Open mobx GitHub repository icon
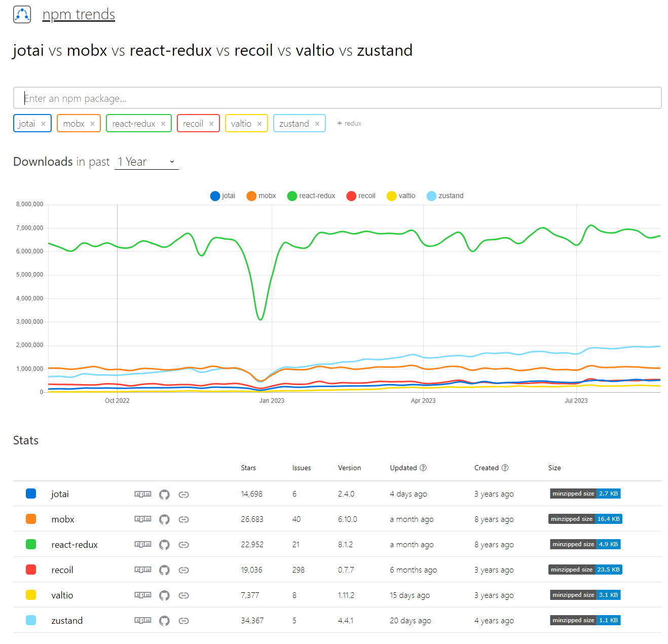This screenshot has width=668, height=644. (164, 520)
